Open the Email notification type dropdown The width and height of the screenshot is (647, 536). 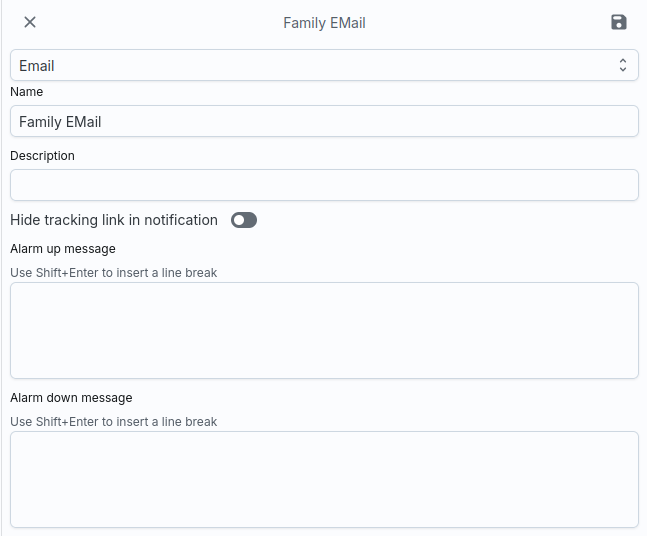click(324, 65)
